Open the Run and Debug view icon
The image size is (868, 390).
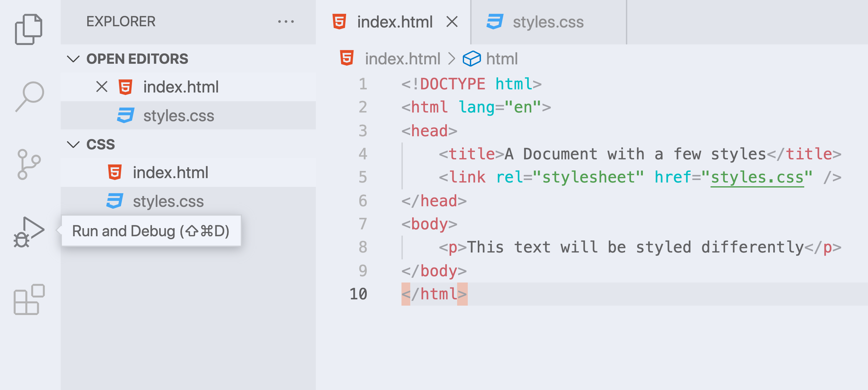pos(29,232)
